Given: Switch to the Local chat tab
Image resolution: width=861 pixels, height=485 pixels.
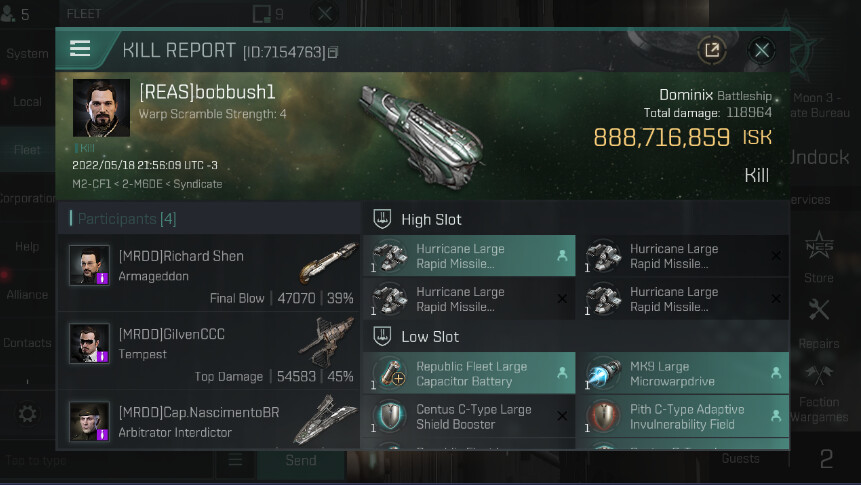Looking at the screenshot, I should pyautogui.click(x=27, y=102).
